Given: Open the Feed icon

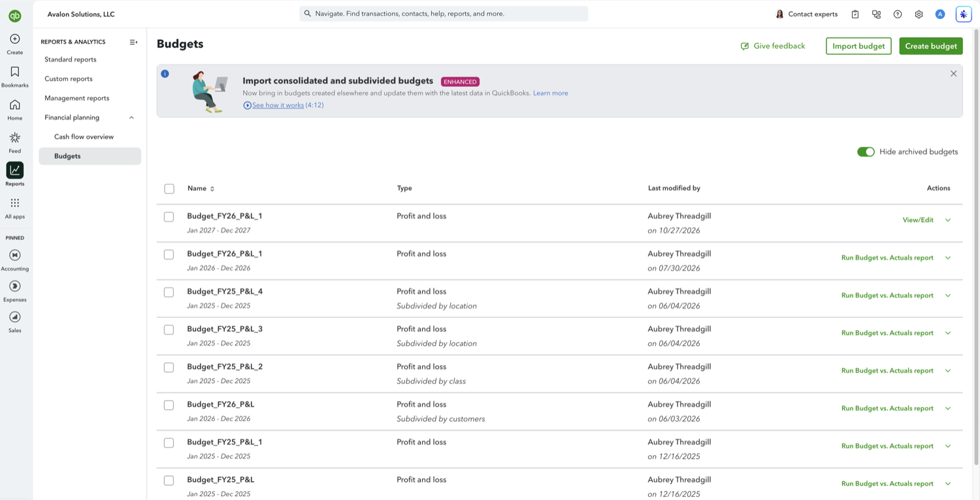Looking at the screenshot, I should click(15, 137).
